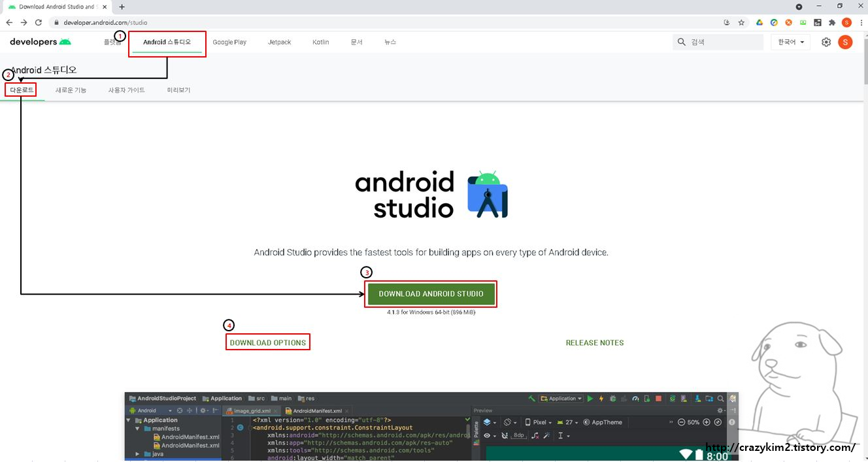This screenshot has height=462, width=868.
Task: Open the Extensions puzzle piece menu
Action: pos(832,22)
